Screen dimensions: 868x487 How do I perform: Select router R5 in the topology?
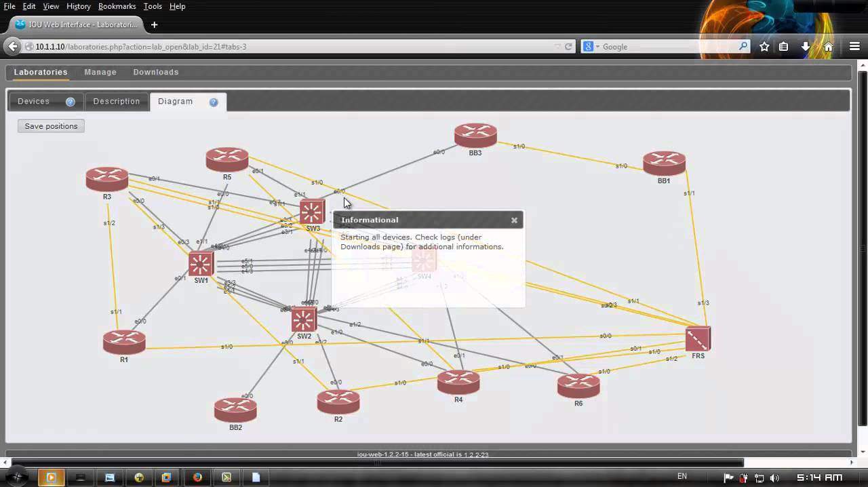[226, 159]
